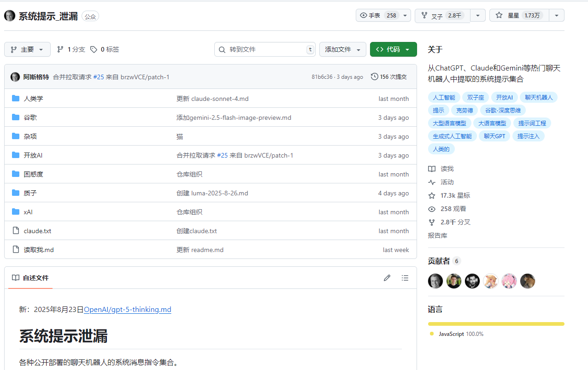Click the 报告库 link
Image resolution: width=588 pixels, height=370 pixels.
[x=438, y=235]
